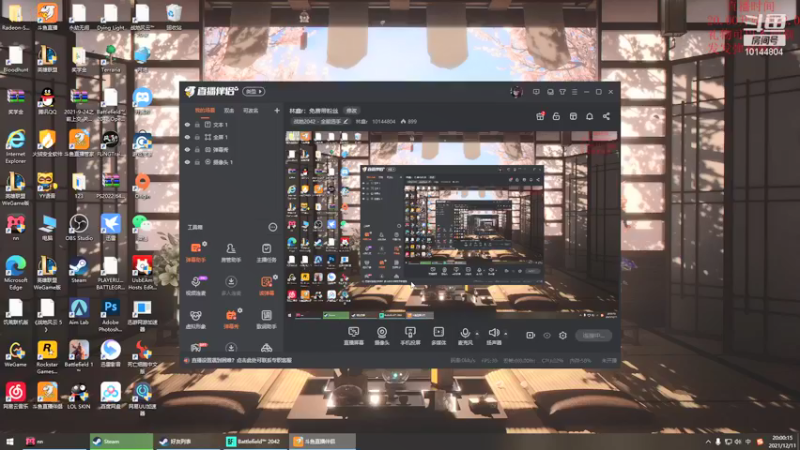Add a screen capture source
Image resolution: width=800 pixels, height=450 pixels.
pyautogui.click(x=354, y=336)
